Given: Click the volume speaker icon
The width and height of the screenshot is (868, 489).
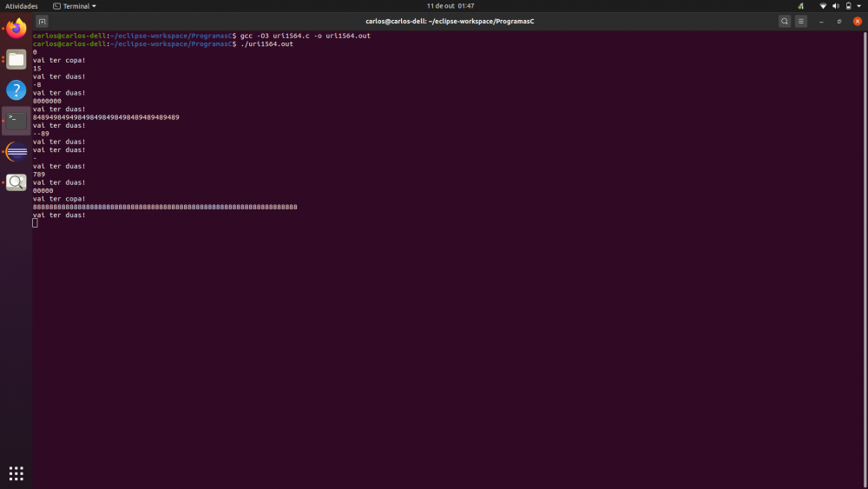Looking at the screenshot, I should point(835,6).
